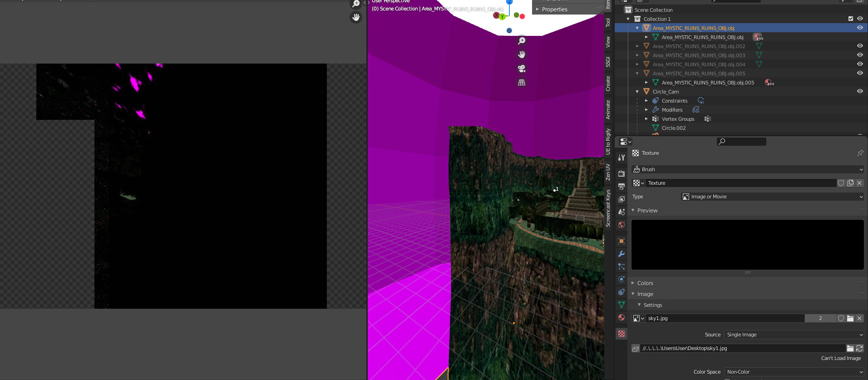
Task: Open the View sidebar tab
Action: click(608, 42)
